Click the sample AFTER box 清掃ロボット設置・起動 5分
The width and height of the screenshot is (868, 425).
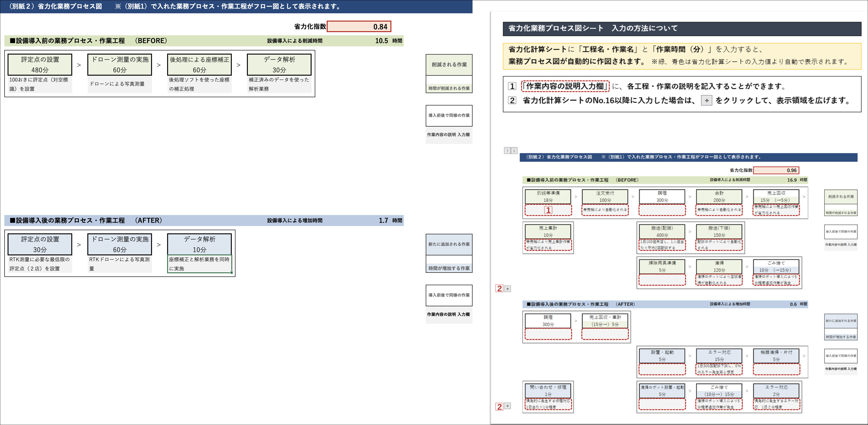pos(662,391)
